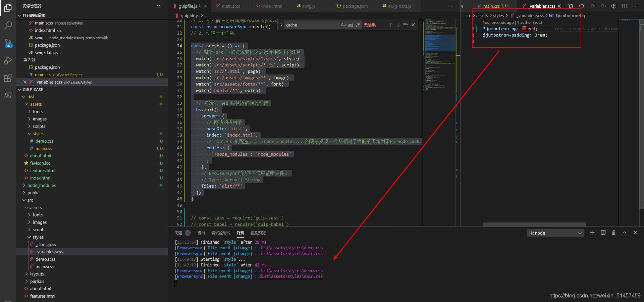
Task: Open Source Control view with 5K+ badge
Action: pyautogui.click(x=8, y=43)
